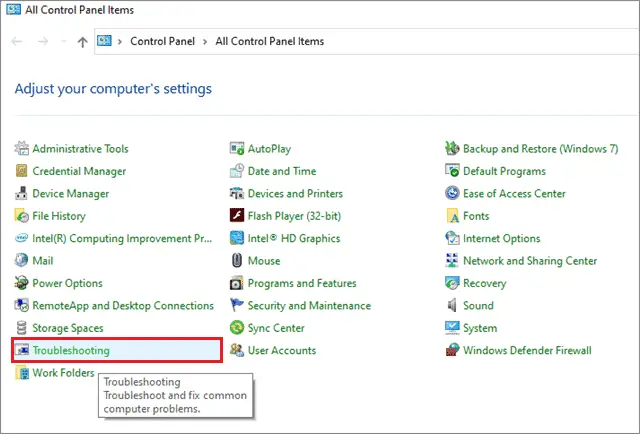Open RemoteApp and Desktop Connections link
The image size is (640, 434).
coord(123,305)
